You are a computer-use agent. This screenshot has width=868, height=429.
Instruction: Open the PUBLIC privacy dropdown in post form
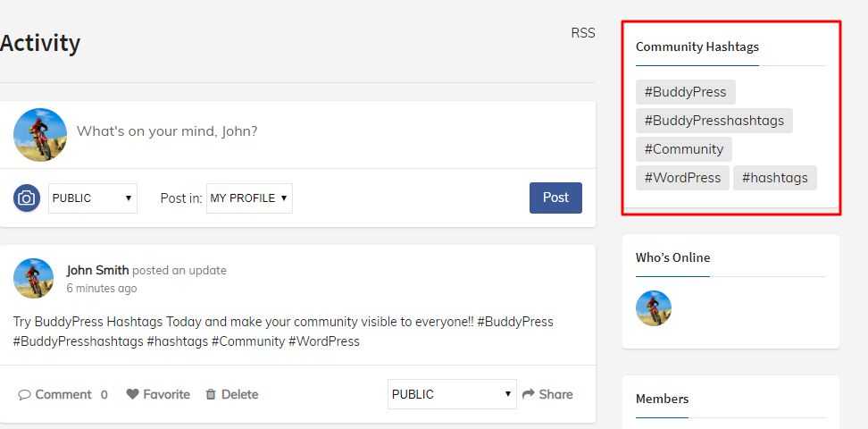pyautogui.click(x=93, y=198)
